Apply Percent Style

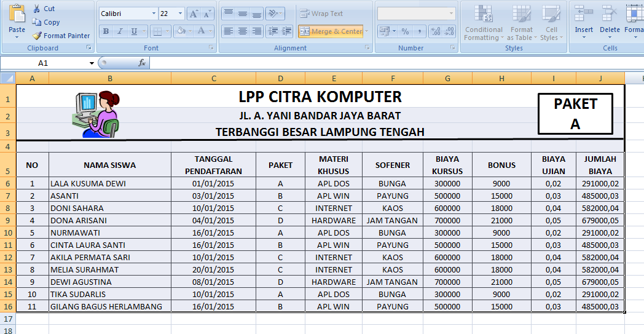tap(406, 31)
